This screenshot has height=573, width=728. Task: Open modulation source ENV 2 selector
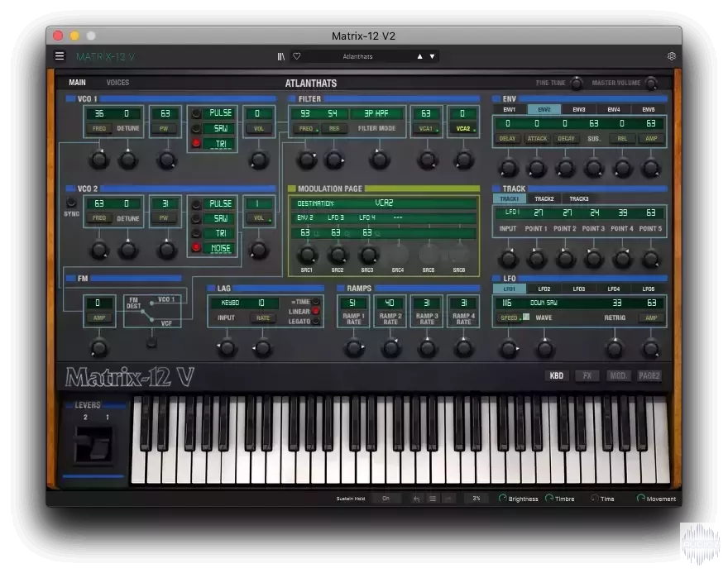tap(305, 217)
